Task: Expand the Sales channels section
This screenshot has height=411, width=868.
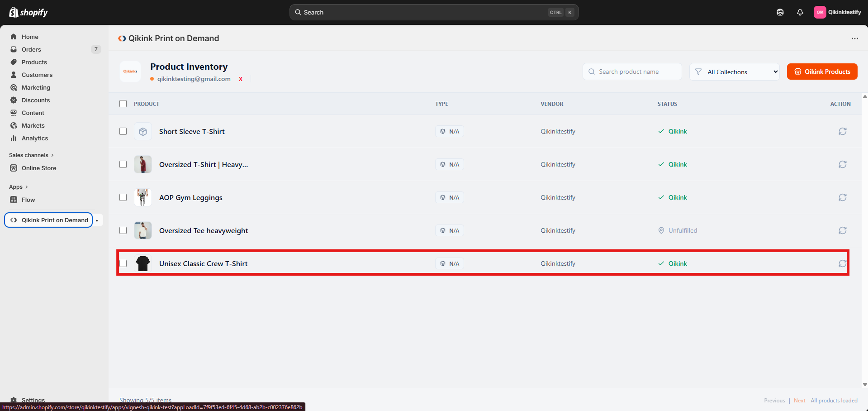Action: coord(31,155)
